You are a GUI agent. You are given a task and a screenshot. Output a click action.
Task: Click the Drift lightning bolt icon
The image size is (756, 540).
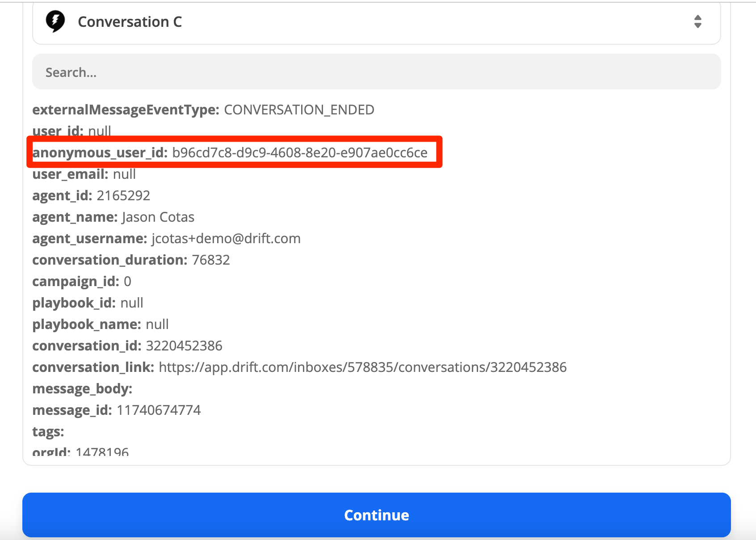click(x=55, y=21)
